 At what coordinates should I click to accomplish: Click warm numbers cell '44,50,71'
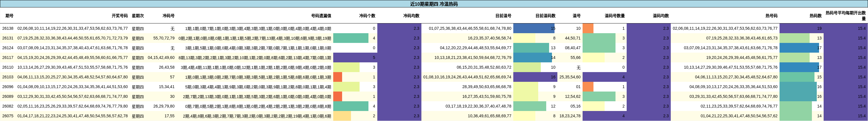(573, 38)
